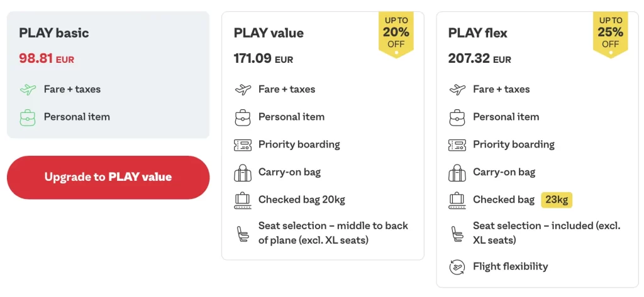The width and height of the screenshot is (644, 297).
Task: Click the green briefcase icon in PLAY basic
Action: [x=28, y=117]
